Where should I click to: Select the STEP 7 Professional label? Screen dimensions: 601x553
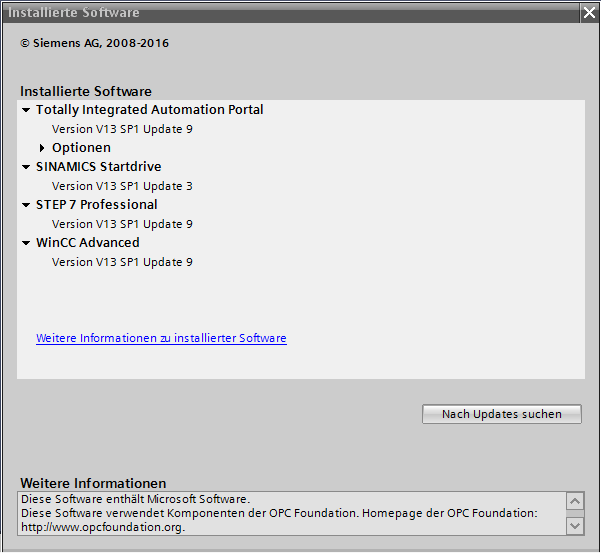(x=96, y=205)
